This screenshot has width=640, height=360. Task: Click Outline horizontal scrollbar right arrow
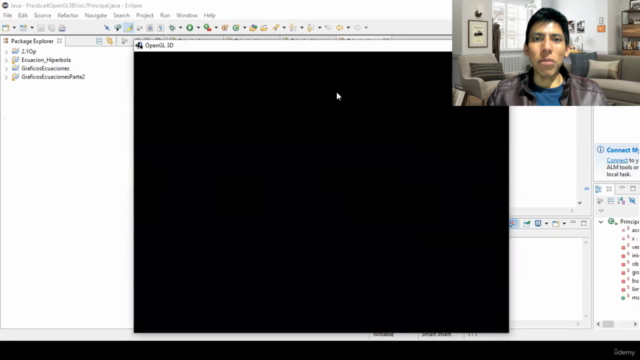tap(635, 324)
